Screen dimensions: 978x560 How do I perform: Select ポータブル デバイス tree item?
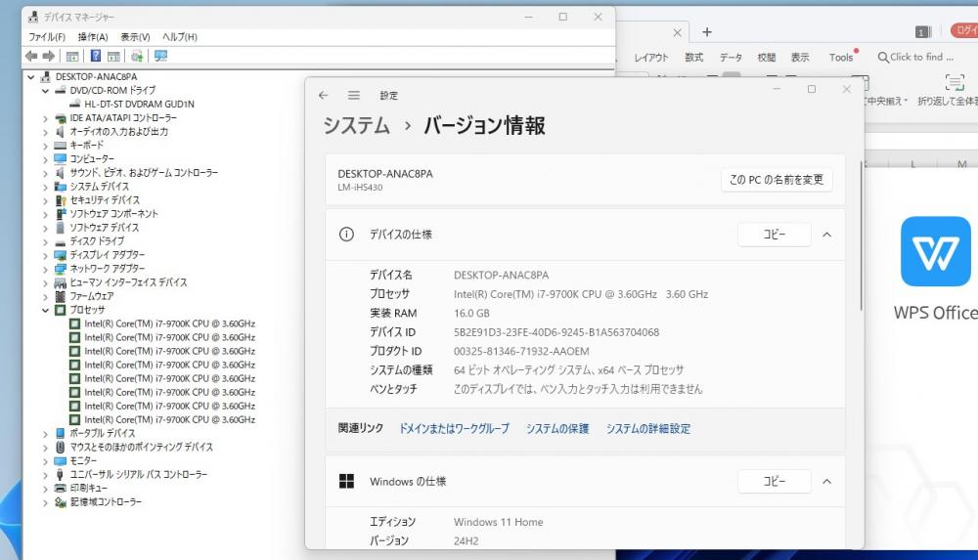pyautogui.click(x=103, y=434)
